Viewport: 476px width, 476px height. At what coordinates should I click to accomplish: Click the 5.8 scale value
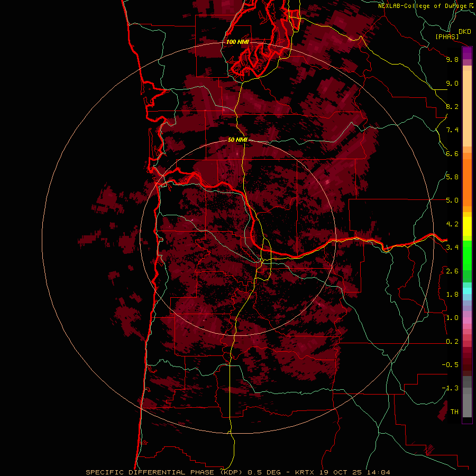(x=452, y=177)
